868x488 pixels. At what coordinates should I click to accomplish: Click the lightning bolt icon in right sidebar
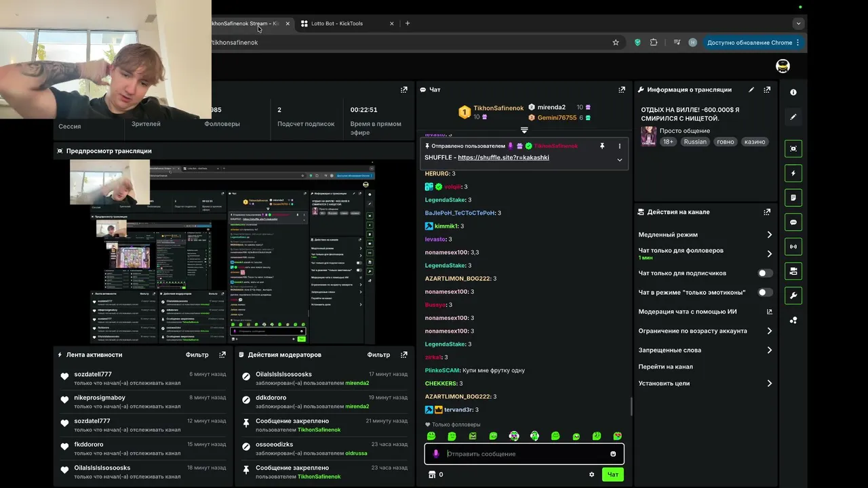[x=793, y=174]
